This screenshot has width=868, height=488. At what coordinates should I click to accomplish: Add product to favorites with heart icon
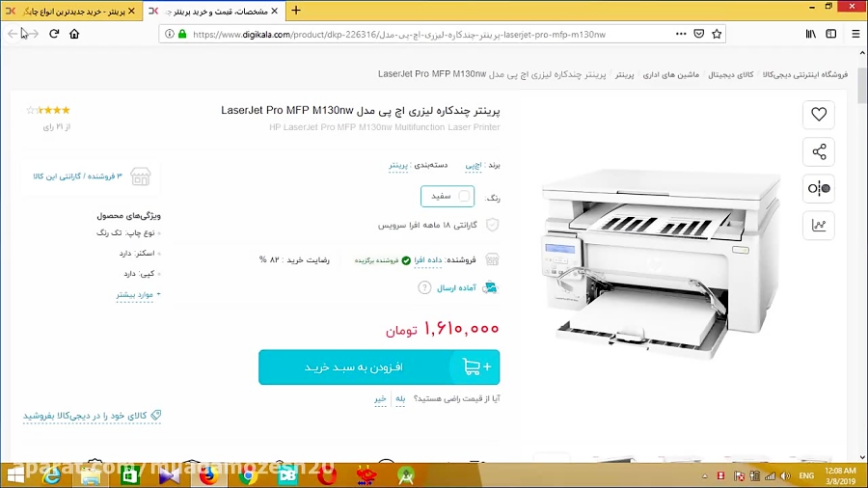tap(819, 115)
